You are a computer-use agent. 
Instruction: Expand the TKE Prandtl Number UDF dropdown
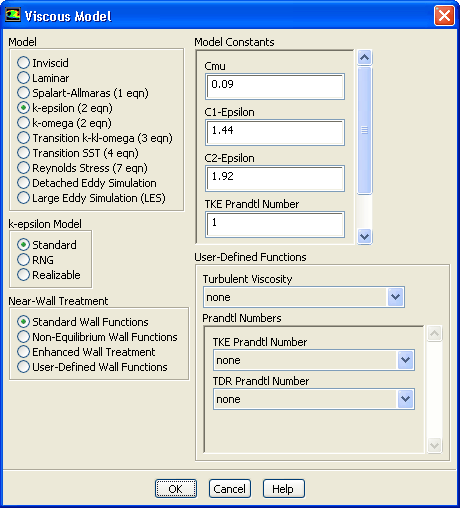coord(405,360)
